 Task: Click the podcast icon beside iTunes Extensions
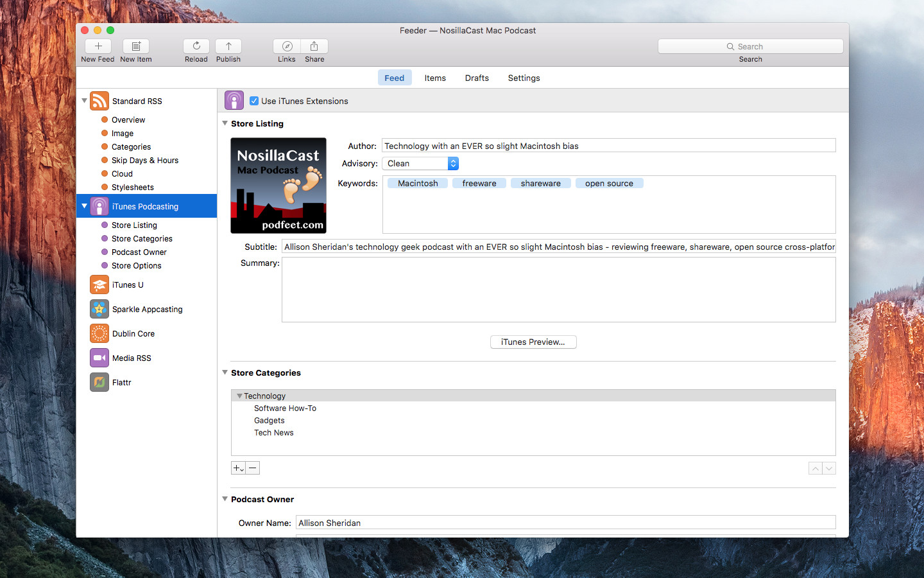coord(234,100)
